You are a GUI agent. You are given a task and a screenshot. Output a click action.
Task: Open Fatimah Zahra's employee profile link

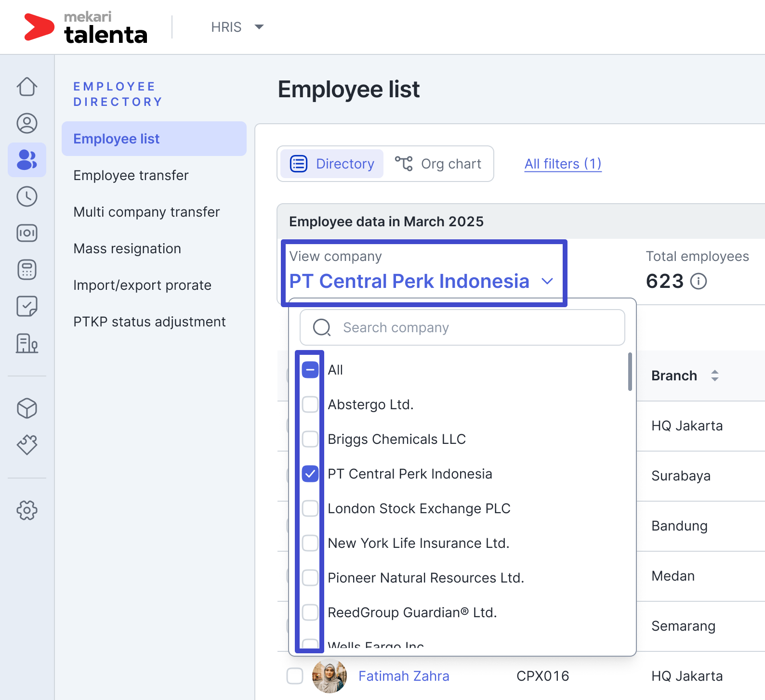click(x=404, y=676)
